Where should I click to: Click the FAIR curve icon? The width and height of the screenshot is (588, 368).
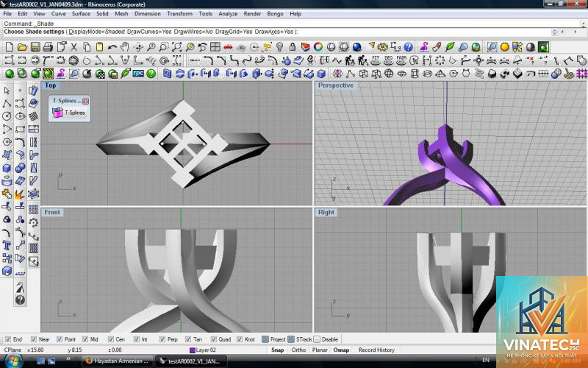tap(401, 60)
